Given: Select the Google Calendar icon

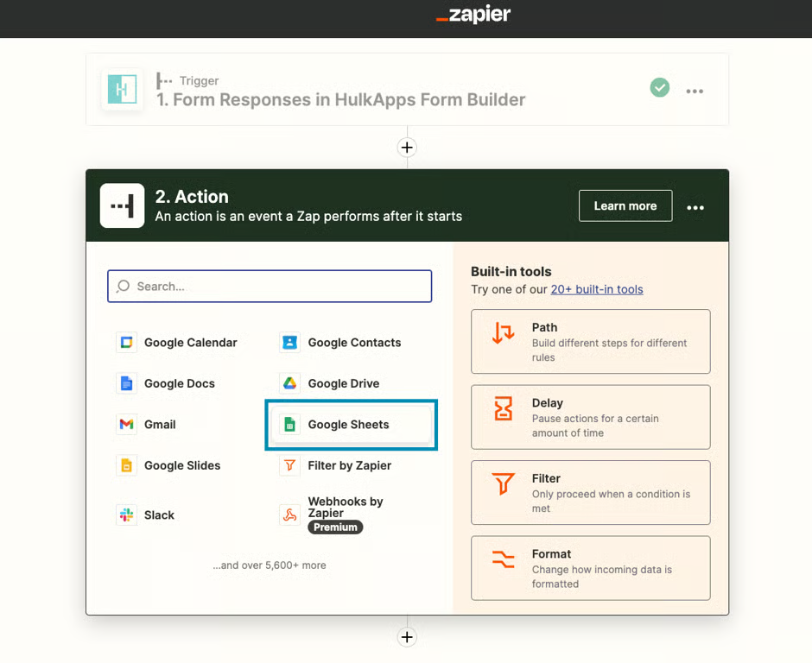Looking at the screenshot, I should [x=126, y=343].
